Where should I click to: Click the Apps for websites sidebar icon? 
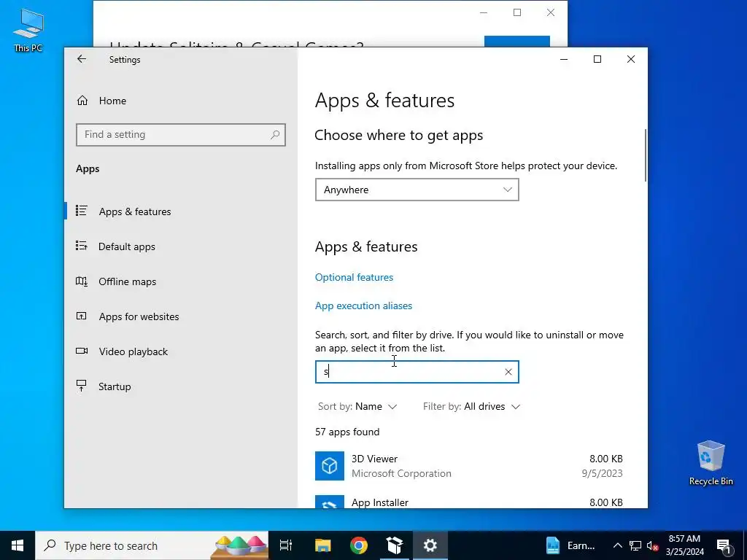82,316
